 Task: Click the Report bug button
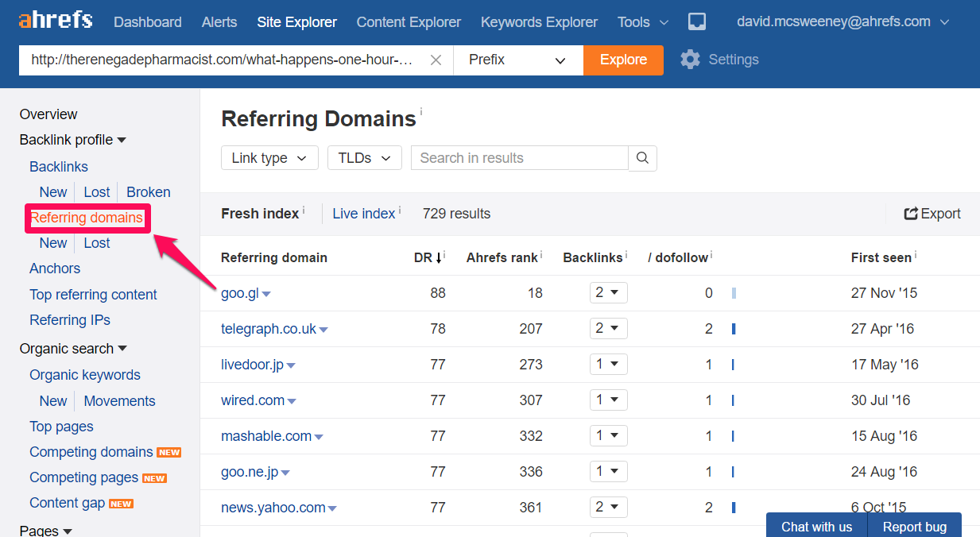(915, 526)
